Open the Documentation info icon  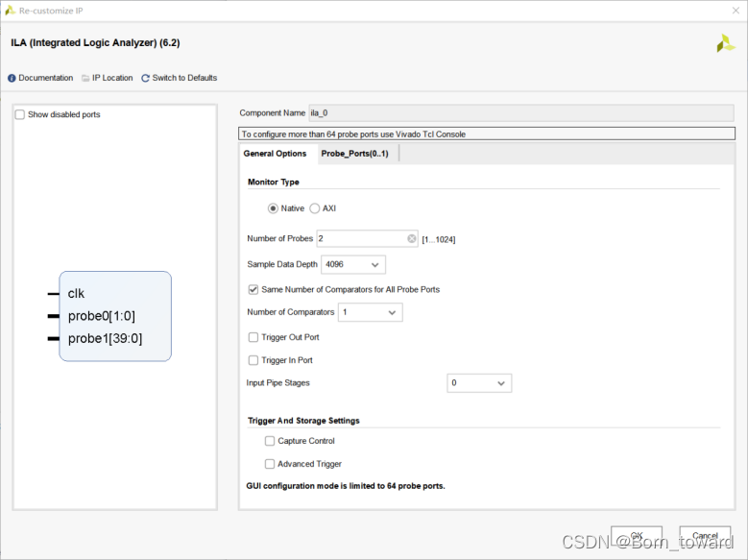pyautogui.click(x=12, y=78)
